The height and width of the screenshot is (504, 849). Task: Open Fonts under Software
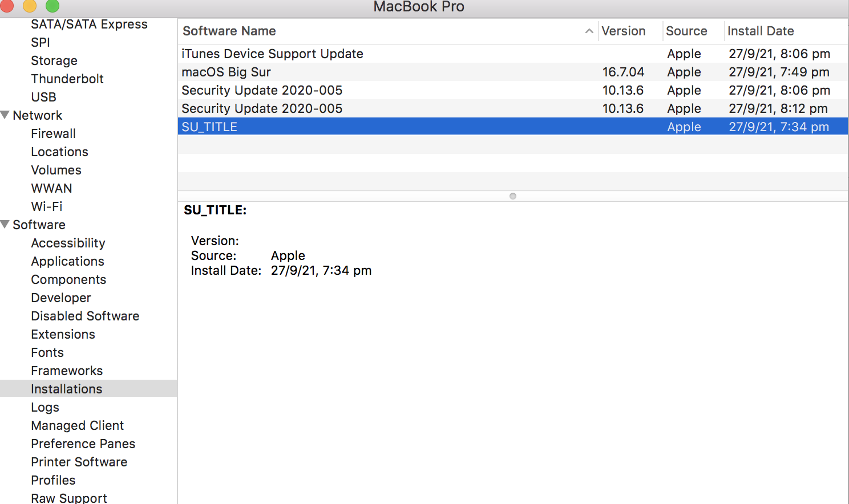[47, 352]
